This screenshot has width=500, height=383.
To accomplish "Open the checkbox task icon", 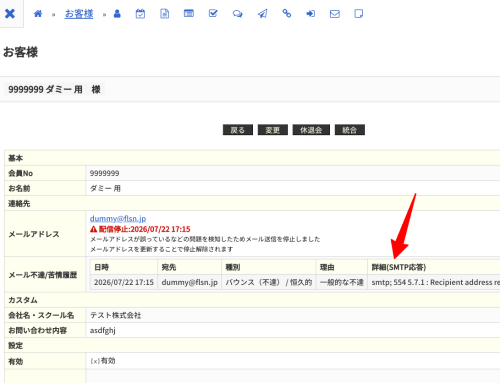I will (213, 13).
